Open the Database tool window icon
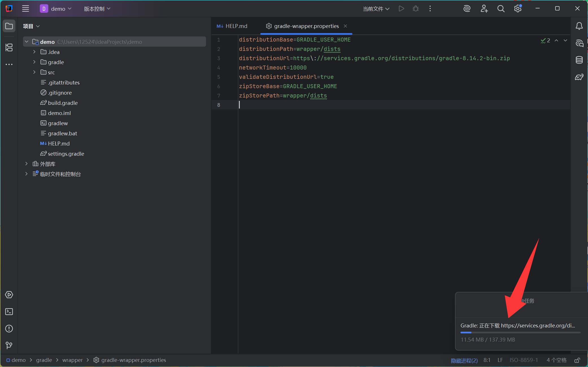Screen dimensions: 588x367 [x=579, y=60]
